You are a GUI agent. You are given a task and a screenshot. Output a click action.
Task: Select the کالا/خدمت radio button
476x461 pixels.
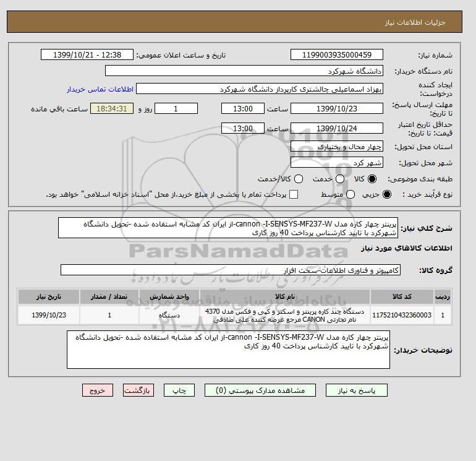coord(299,179)
